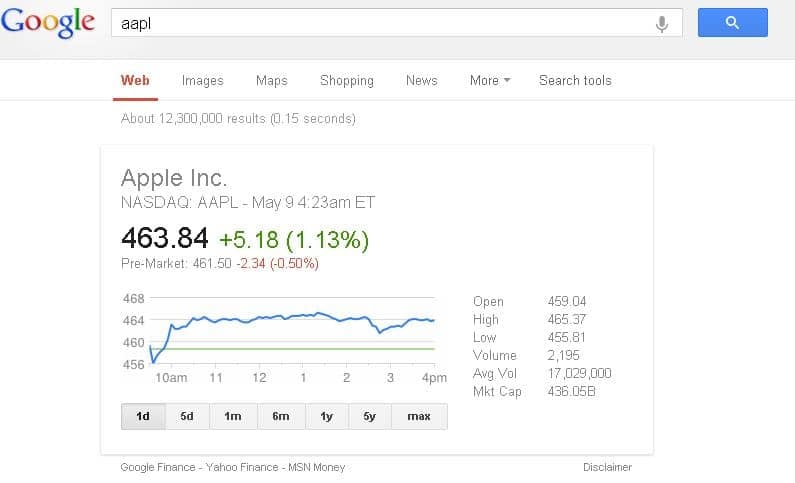Toggle the 5d chart range
Screen dimensions: 795x483
187,416
